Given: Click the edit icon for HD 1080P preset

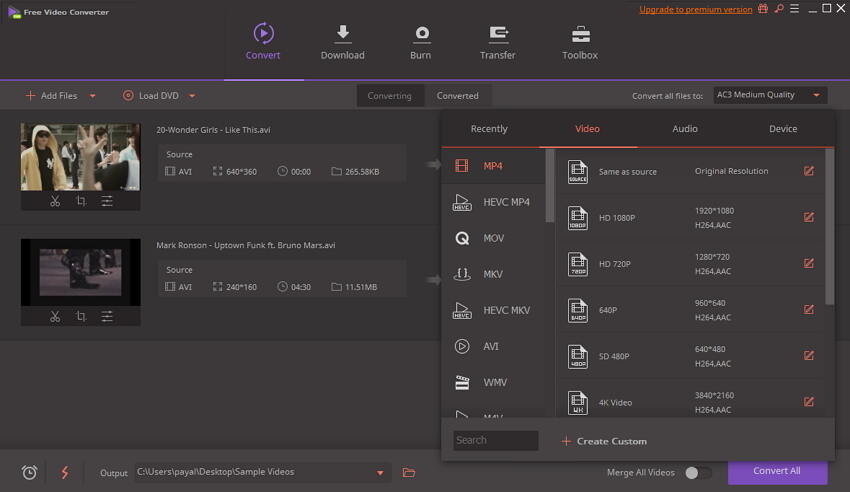Looking at the screenshot, I should coord(808,216).
